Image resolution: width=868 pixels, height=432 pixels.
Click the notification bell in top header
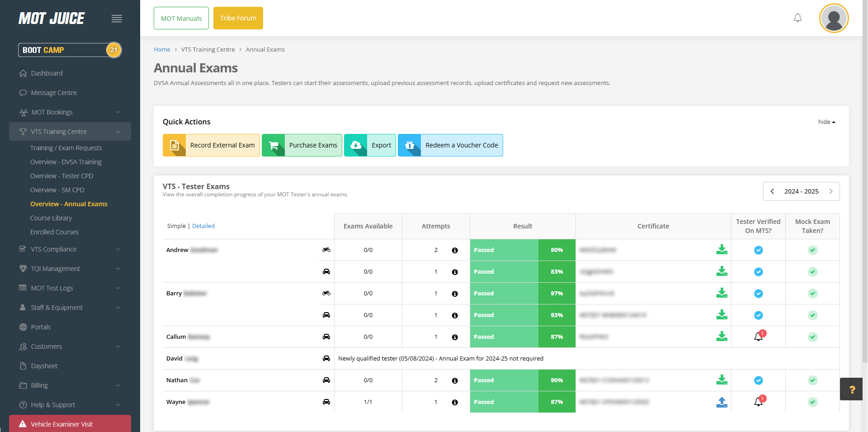click(797, 18)
